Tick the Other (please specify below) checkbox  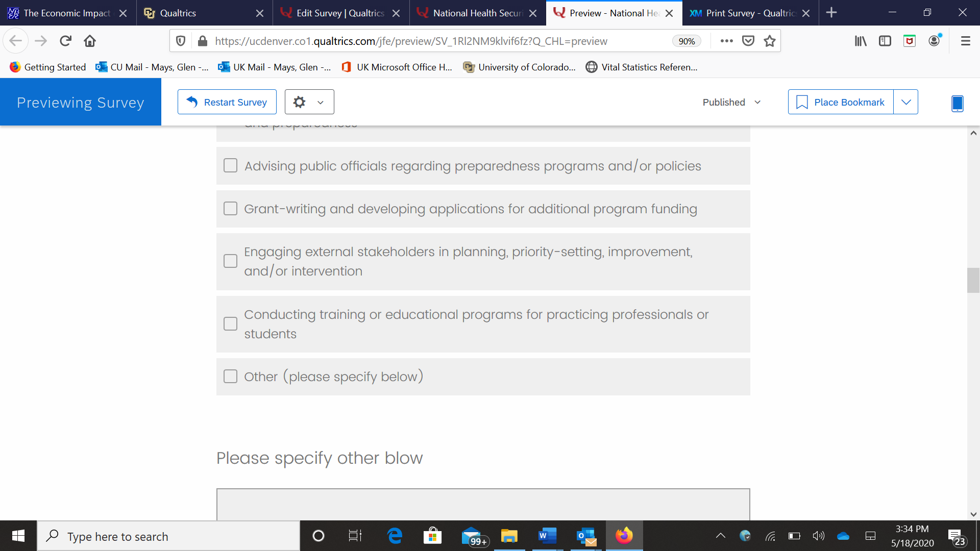[231, 377]
